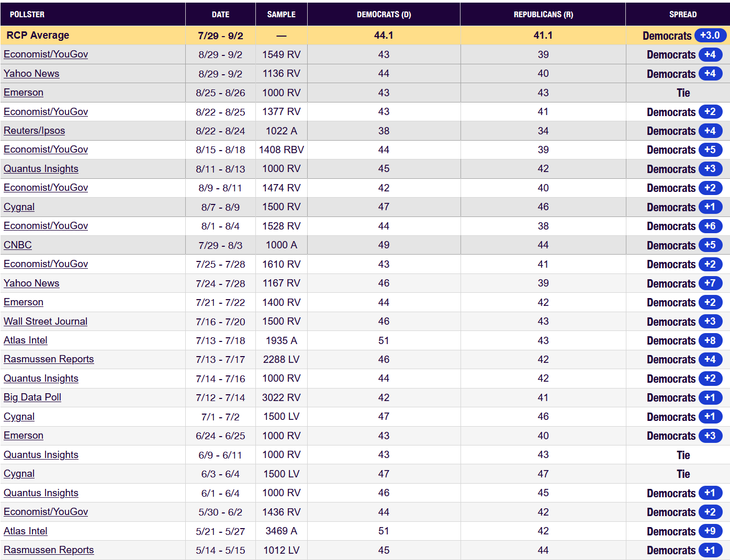Click the sample size cell 2288 LV
Image resolution: width=730 pixels, height=560 pixels.
point(282,359)
